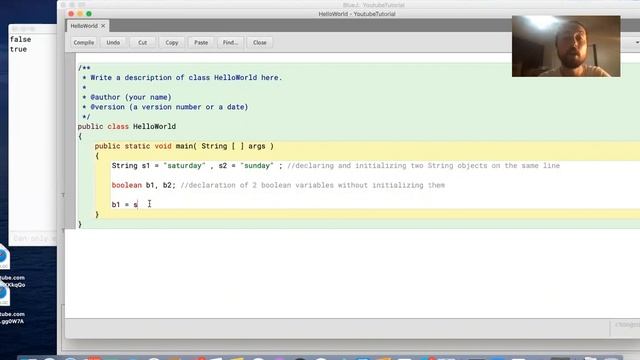
Task: Open the Find... search
Action: point(230,42)
